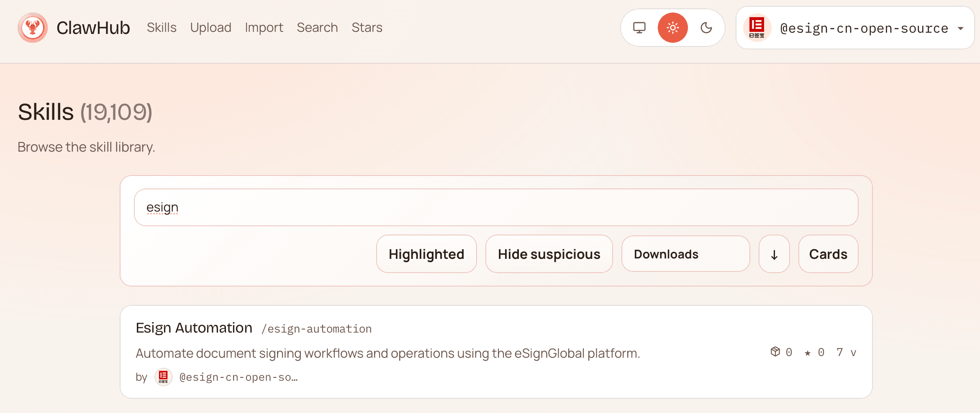Image resolution: width=980 pixels, height=413 pixels.
Task: Click the author avatar in the skill row
Action: 163,377
